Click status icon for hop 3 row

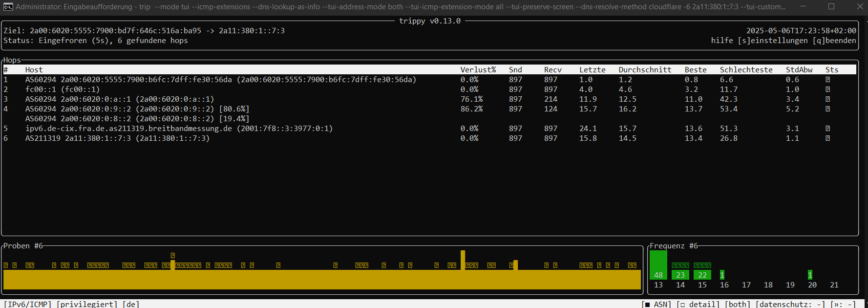(828, 99)
